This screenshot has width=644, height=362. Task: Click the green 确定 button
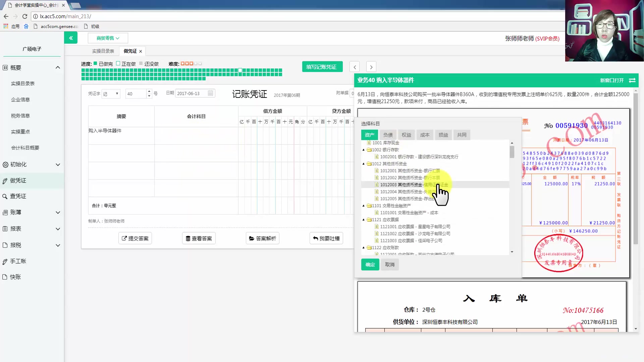pos(370,264)
